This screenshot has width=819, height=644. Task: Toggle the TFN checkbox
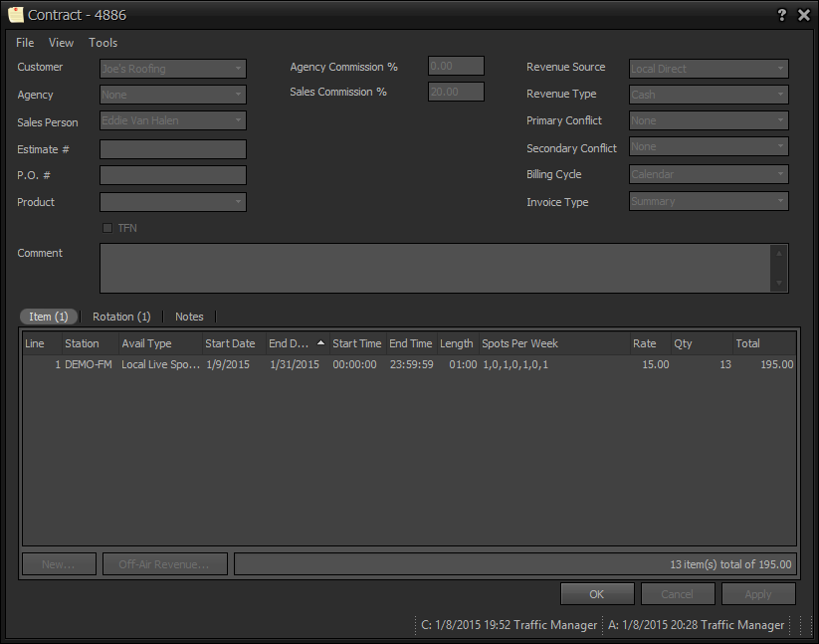(107, 228)
